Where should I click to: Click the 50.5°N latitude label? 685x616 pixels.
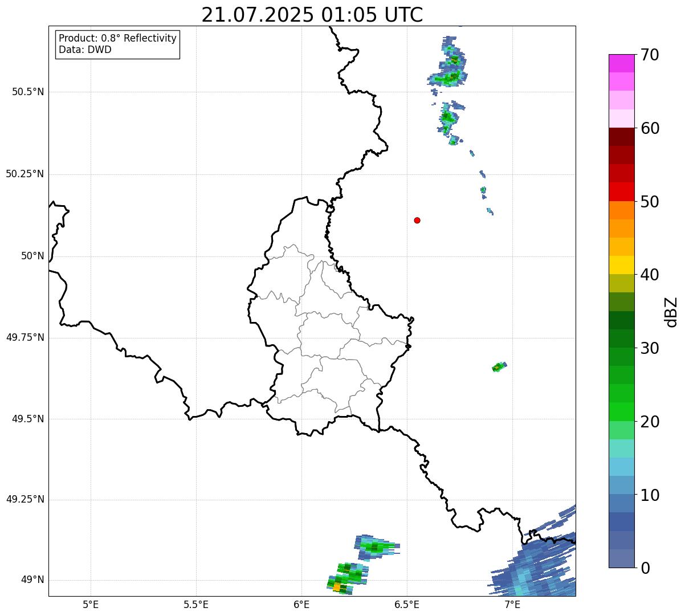[27, 92]
